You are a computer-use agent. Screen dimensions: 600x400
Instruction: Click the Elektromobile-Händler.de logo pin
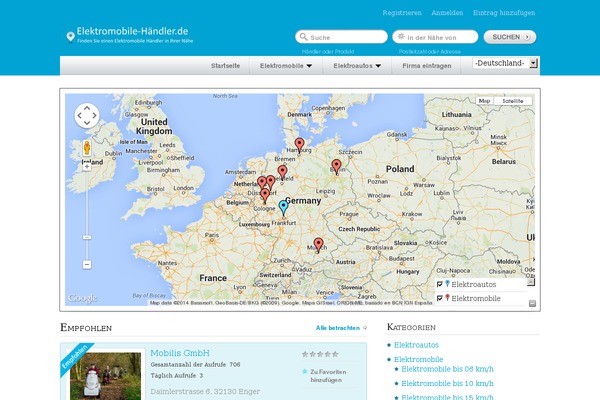point(70,37)
